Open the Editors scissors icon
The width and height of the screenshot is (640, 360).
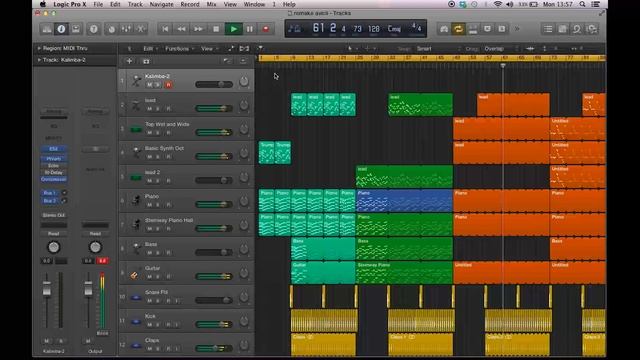(x=140, y=29)
